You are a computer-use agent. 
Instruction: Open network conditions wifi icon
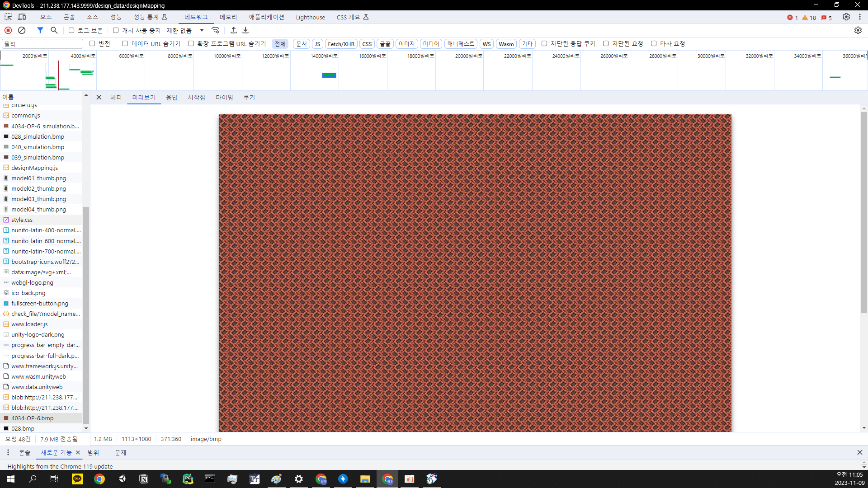pyautogui.click(x=216, y=30)
